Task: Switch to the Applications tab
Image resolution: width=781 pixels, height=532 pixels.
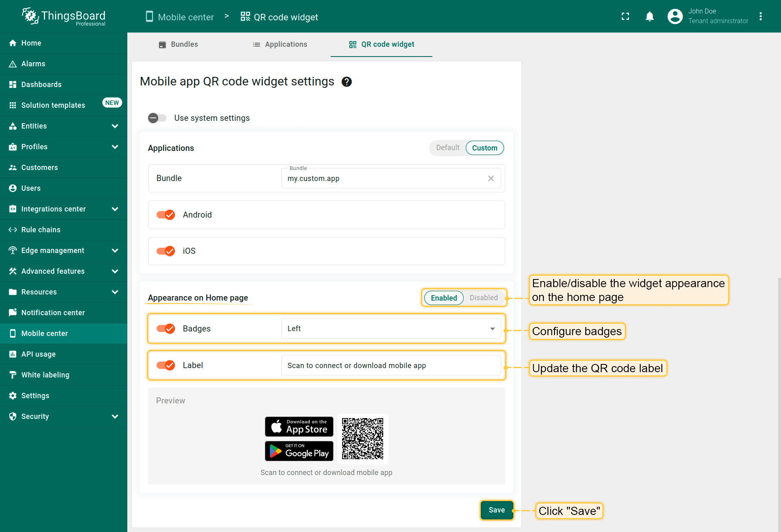Action: (280, 44)
